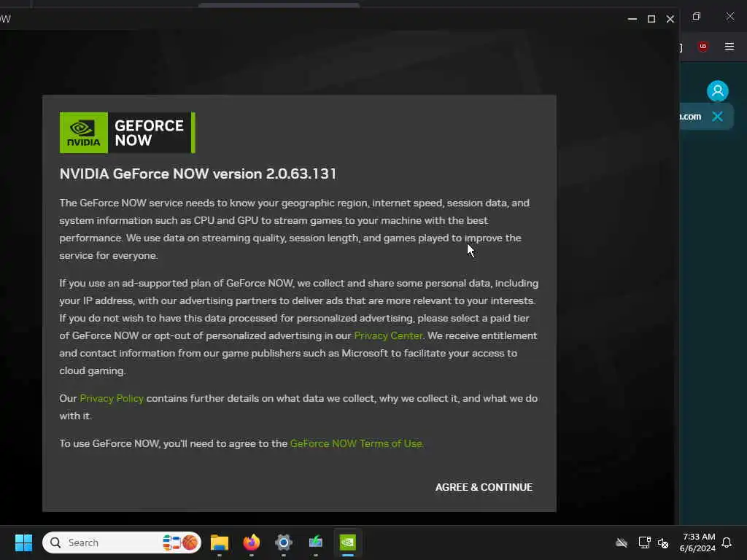Click the user account avatar icon
Screen dimensions: 747x560
[x=718, y=91]
